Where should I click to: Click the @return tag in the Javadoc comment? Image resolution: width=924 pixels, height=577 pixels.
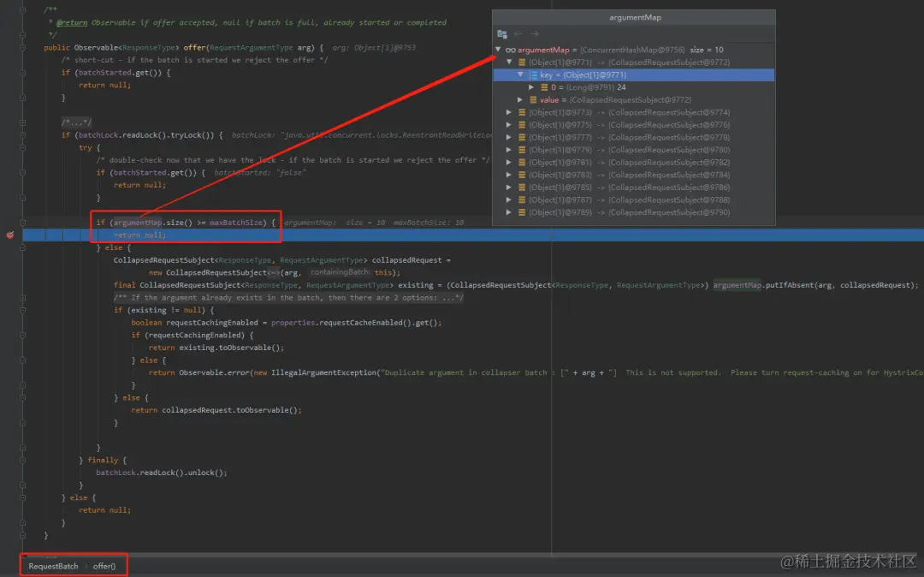(72, 22)
